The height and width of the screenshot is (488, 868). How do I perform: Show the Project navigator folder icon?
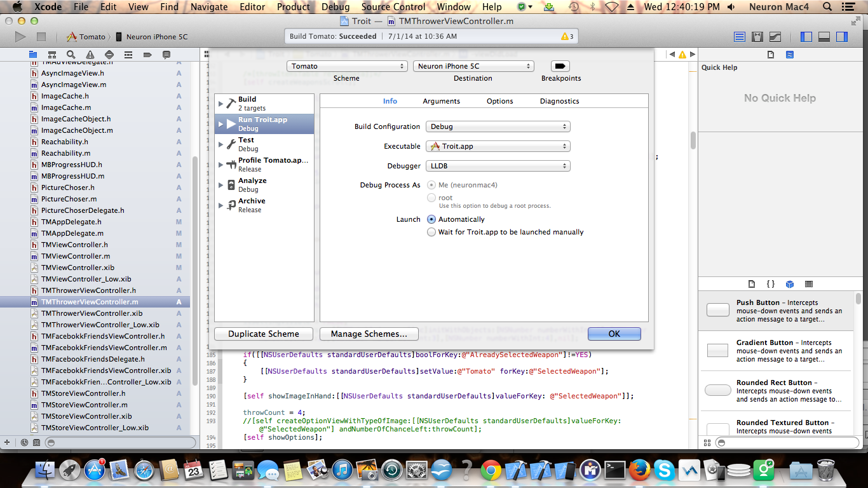coord(33,55)
